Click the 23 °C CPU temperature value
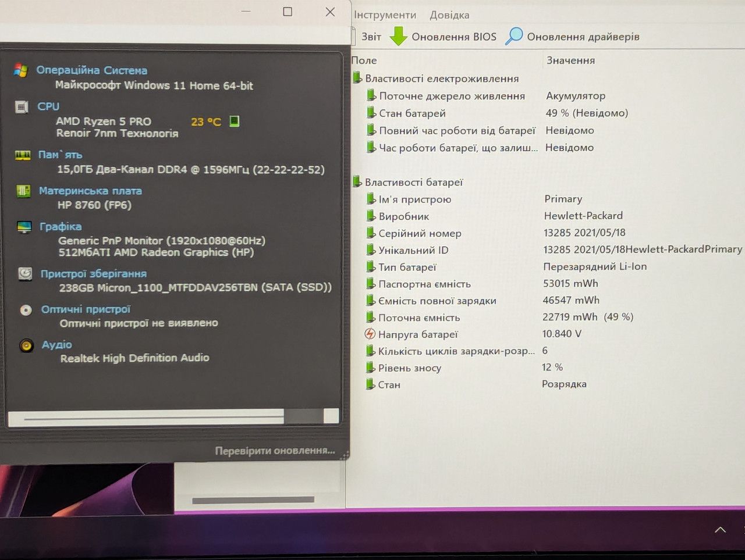Viewport: 745px width, 560px height. point(206,122)
